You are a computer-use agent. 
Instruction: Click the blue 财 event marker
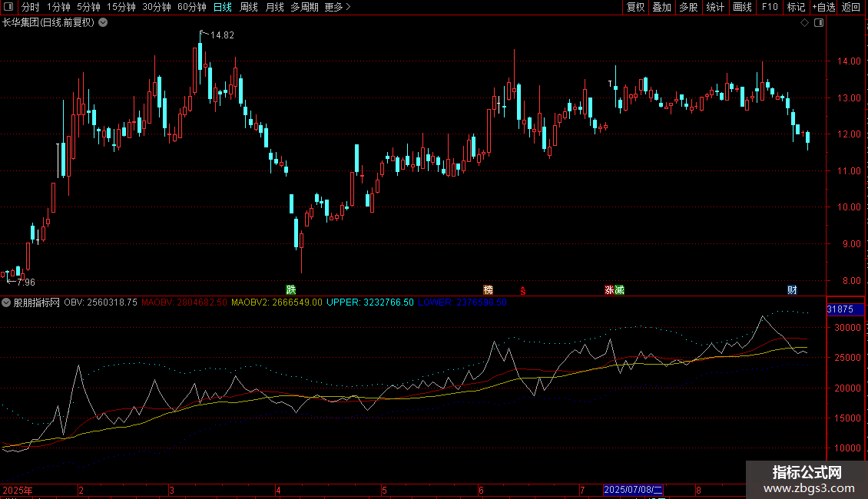(792, 290)
